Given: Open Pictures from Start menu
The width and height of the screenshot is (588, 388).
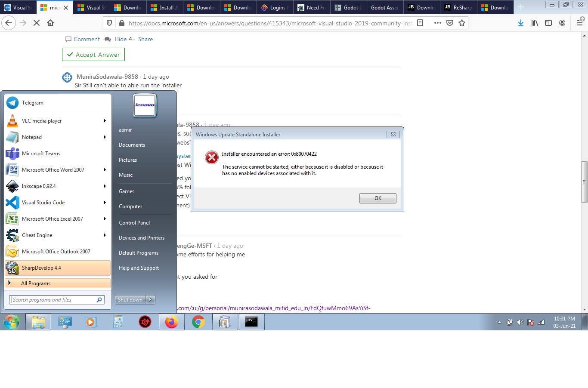Looking at the screenshot, I should click(x=128, y=160).
